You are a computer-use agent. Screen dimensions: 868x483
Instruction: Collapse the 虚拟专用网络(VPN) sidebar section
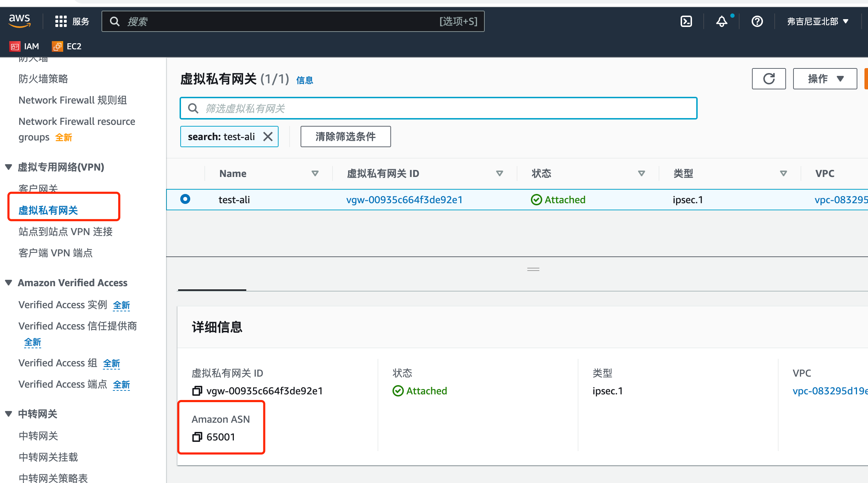pos(9,167)
